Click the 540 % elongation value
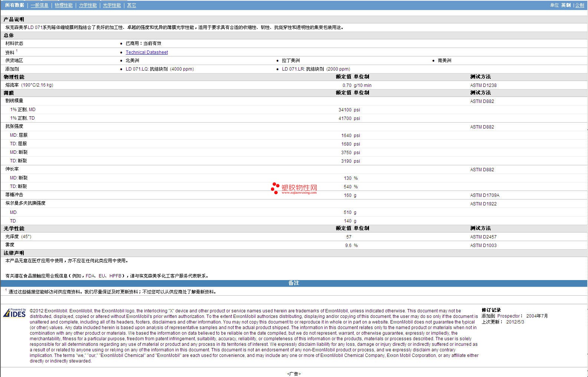The width and height of the screenshot is (588, 377). (351, 187)
